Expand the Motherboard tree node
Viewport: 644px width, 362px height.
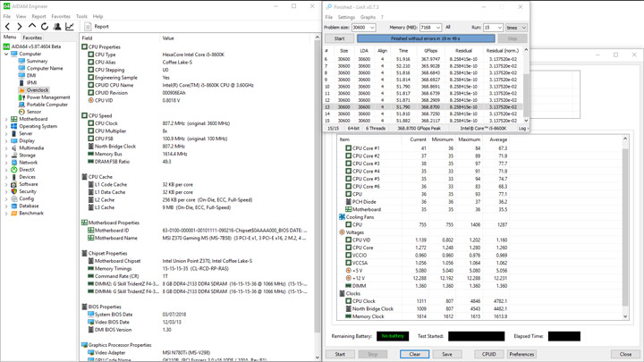(6, 120)
